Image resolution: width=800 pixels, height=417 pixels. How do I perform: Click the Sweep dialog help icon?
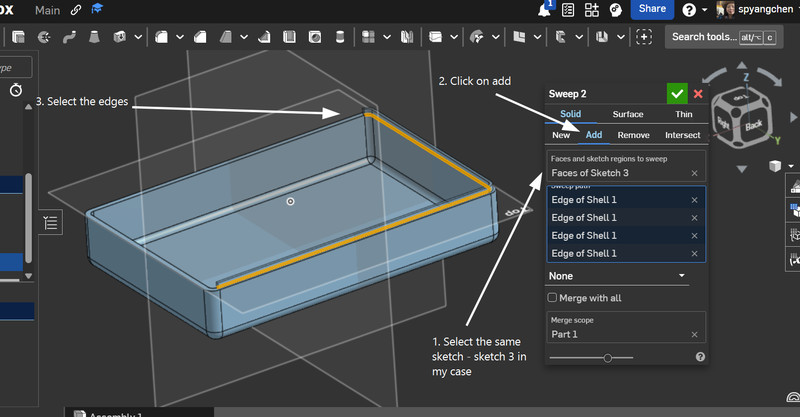click(x=700, y=357)
